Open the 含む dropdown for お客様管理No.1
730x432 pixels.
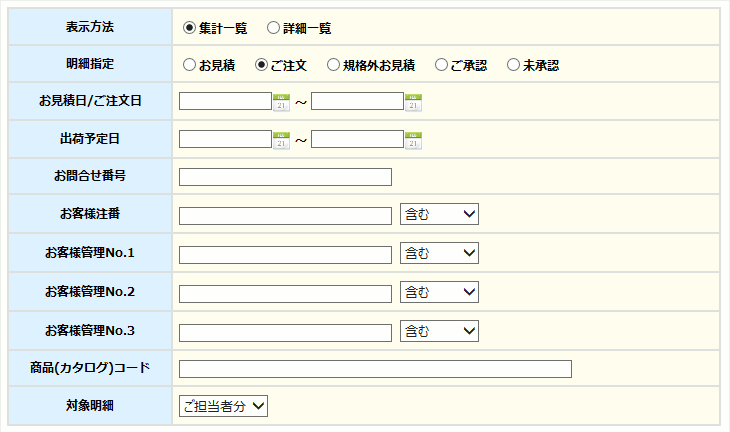pos(439,253)
